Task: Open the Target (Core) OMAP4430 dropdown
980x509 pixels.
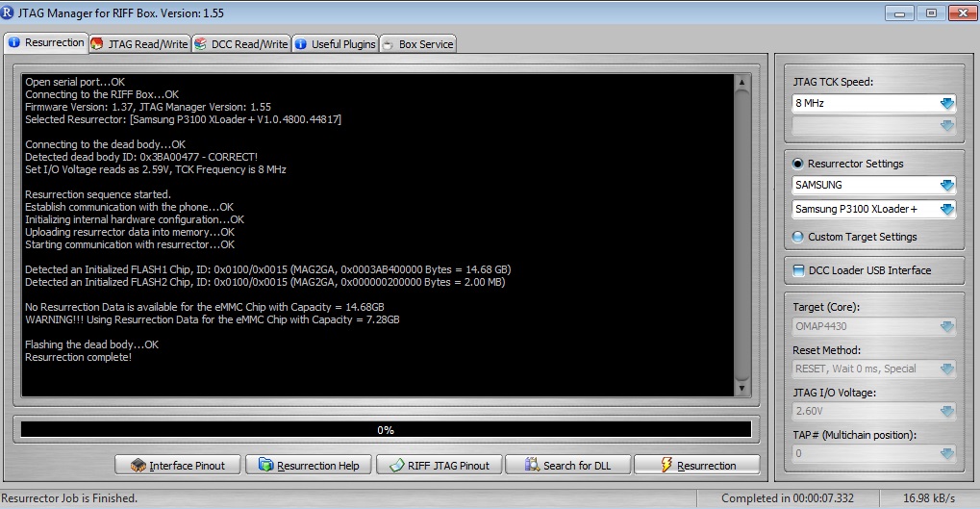Action: point(874,326)
